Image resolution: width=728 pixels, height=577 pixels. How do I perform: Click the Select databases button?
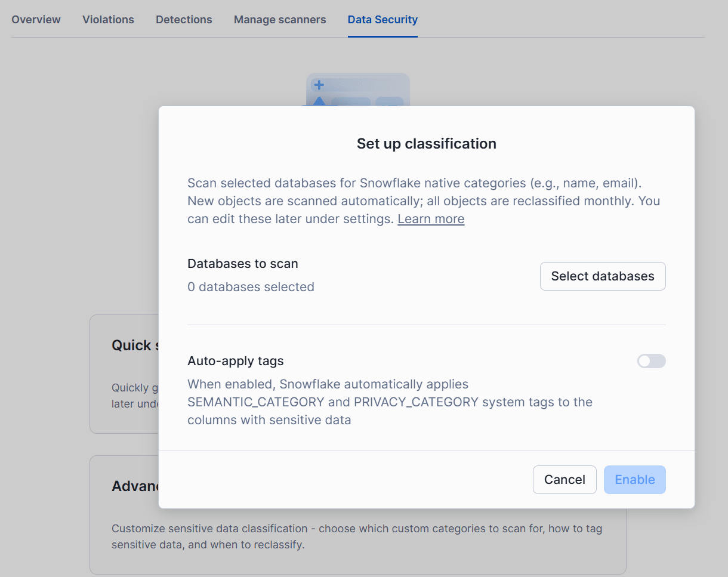603,276
